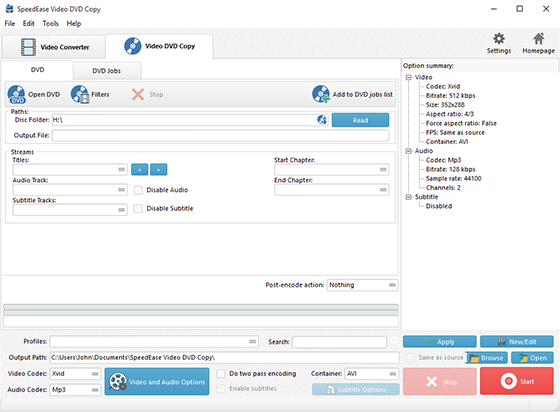560x412 pixels.
Task: Go to next title with the right arrow button
Action: (159, 170)
